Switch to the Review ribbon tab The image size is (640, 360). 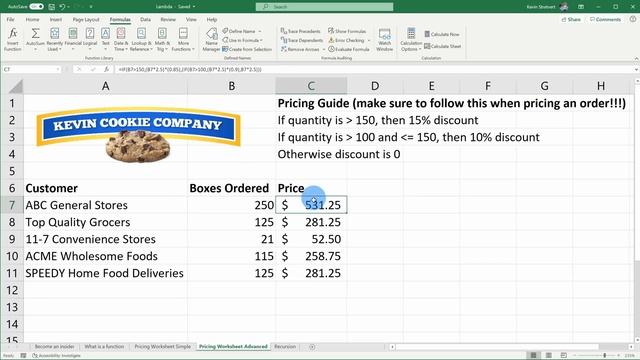(x=168, y=19)
